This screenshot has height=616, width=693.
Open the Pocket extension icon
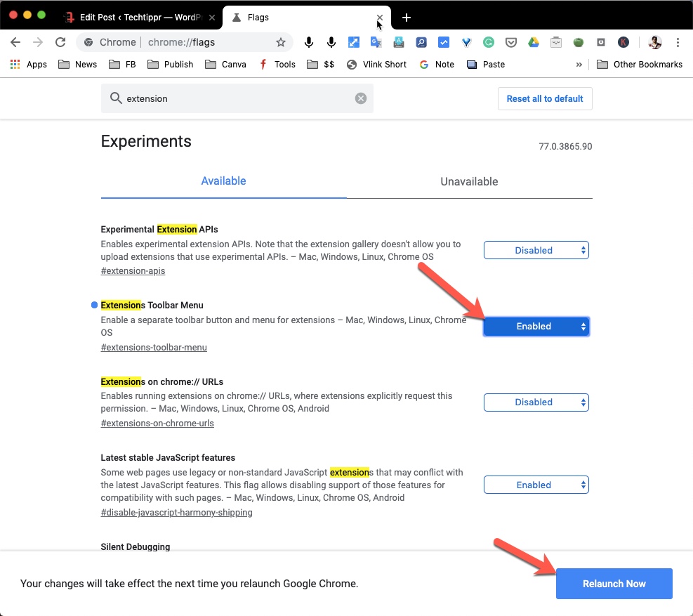coord(511,42)
